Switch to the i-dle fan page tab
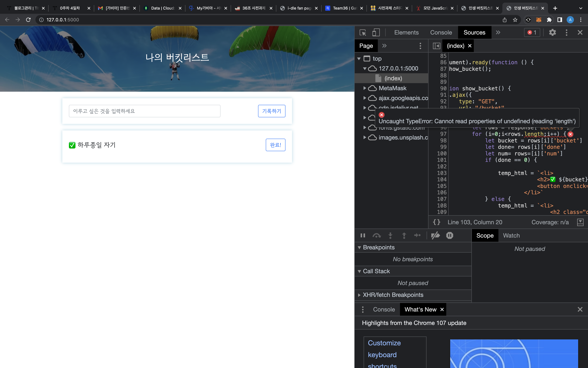The width and height of the screenshot is (588, 368). [299, 8]
